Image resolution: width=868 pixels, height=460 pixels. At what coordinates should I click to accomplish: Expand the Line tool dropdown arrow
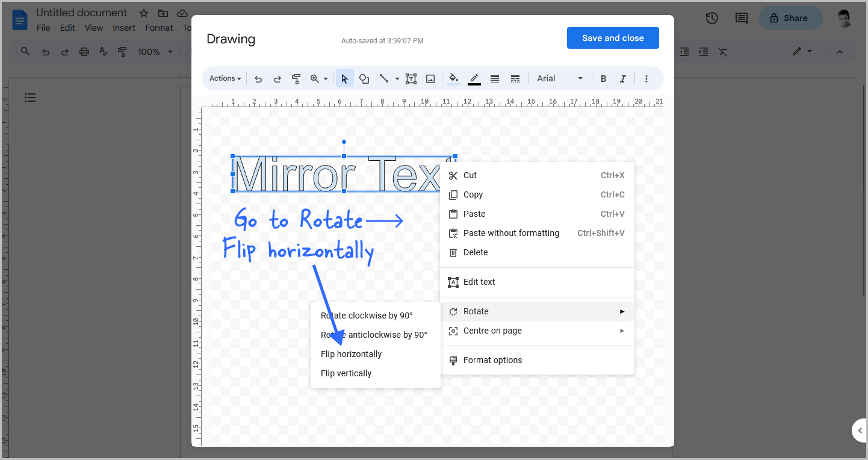click(397, 78)
